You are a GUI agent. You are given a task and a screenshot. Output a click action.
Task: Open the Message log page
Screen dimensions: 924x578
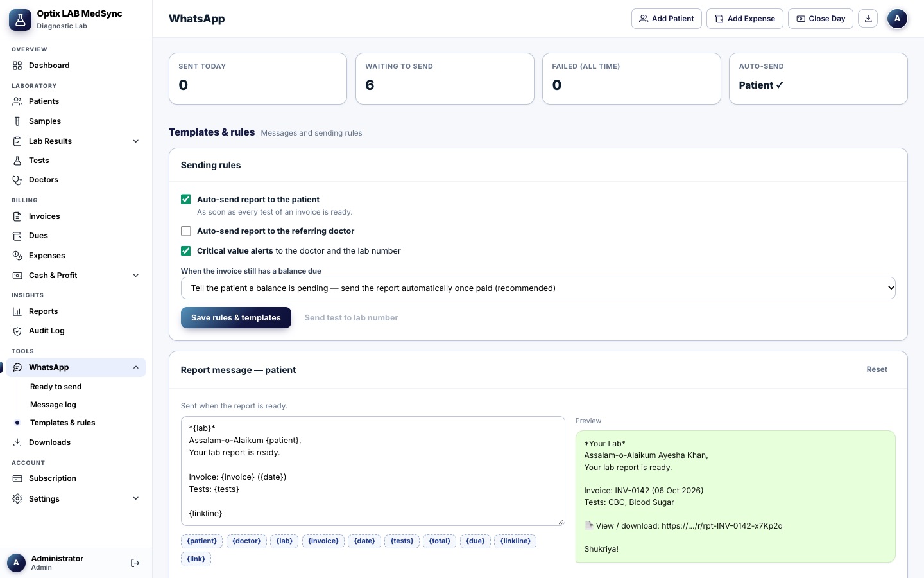(53, 405)
